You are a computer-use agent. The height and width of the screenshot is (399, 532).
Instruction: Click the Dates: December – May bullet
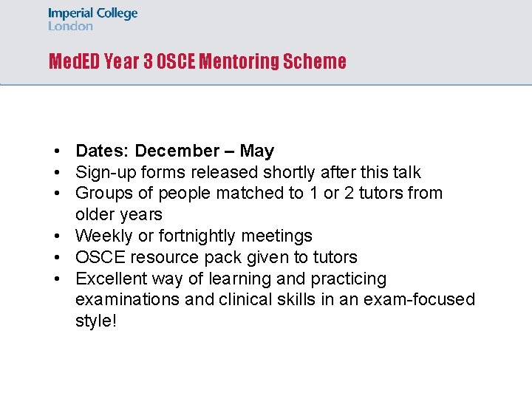(x=174, y=151)
